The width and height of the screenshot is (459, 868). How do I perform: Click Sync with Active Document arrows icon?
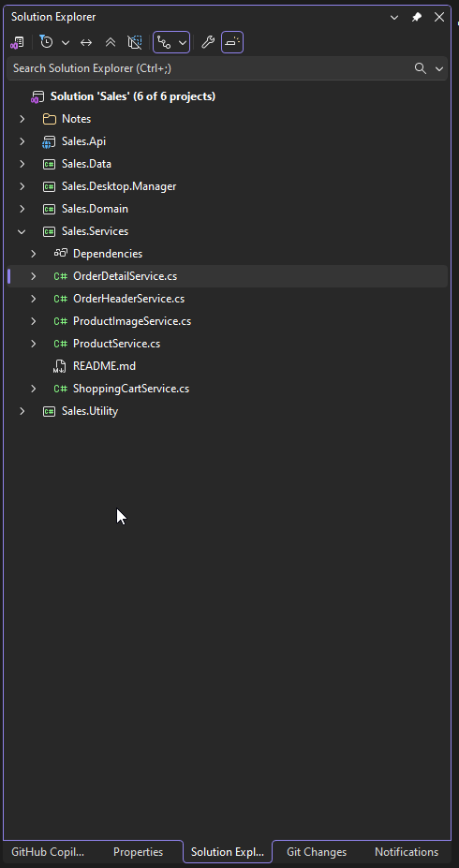pyautogui.click(x=86, y=42)
